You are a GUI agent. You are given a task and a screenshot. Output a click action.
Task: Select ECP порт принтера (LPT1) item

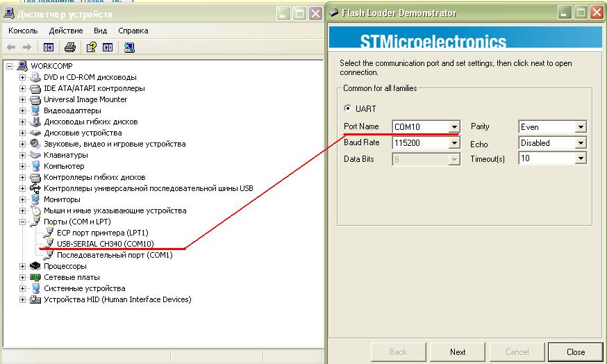(x=102, y=233)
